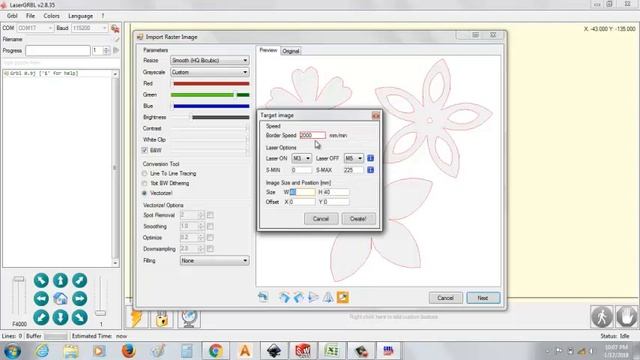Click Create! in Target image dialog
Screen dimensions: 640x360
pyautogui.click(x=358, y=219)
